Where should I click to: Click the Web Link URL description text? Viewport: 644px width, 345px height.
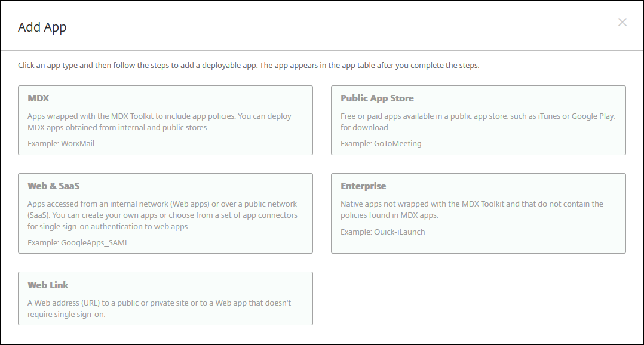tap(159, 308)
